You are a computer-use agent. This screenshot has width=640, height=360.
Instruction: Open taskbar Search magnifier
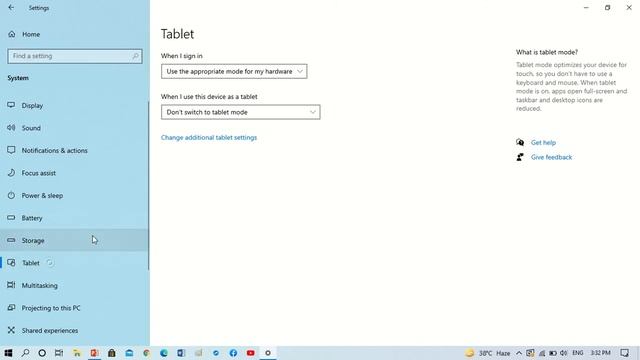[x=25, y=353]
